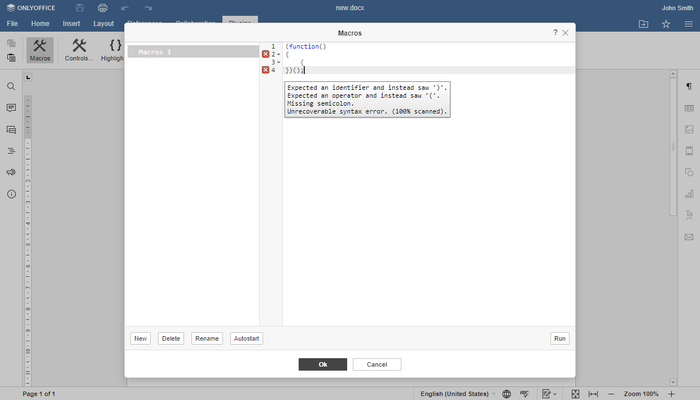Image resolution: width=700 pixels, height=400 pixels.
Task: Open Text Art settings icon
Action: coord(689,215)
